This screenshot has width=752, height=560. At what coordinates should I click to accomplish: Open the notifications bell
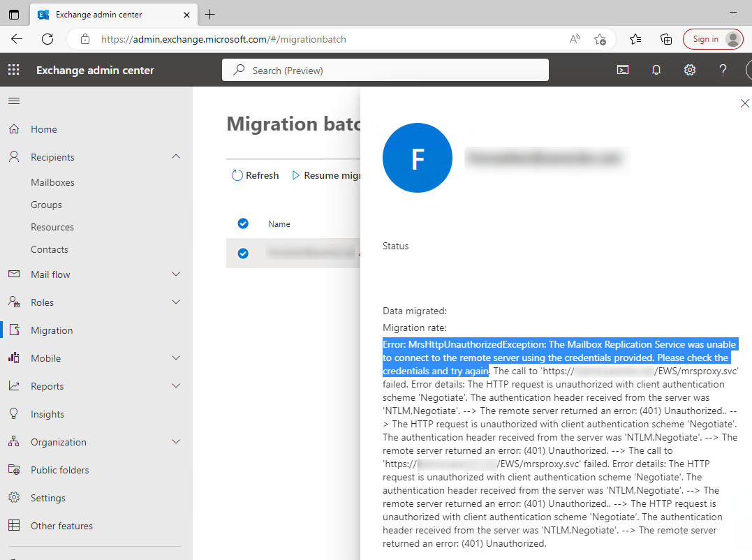656,70
